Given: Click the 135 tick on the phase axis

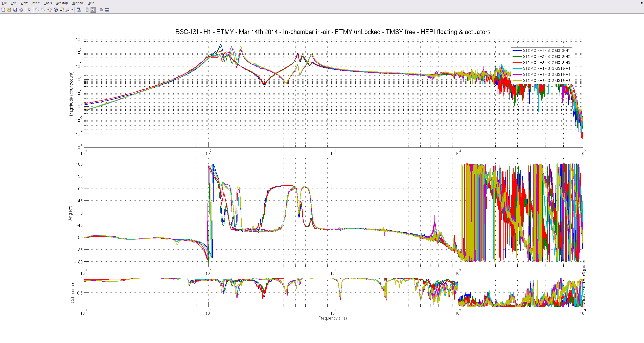Looking at the screenshot, I should 80,176.
